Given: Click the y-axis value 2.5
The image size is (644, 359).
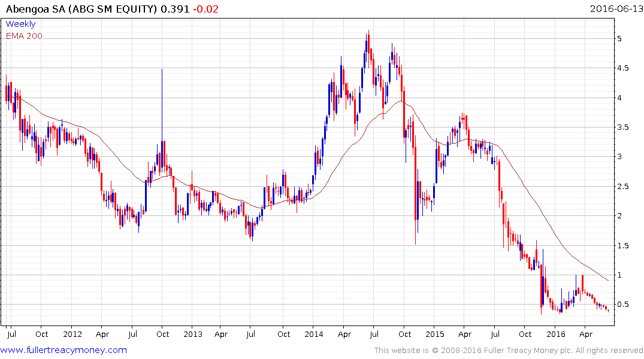Looking at the screenshot, I should tap(623, 186).
